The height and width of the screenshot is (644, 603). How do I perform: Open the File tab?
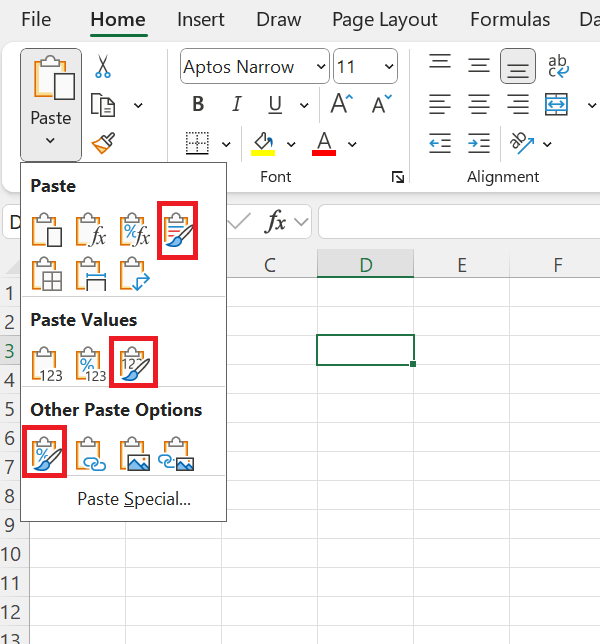pos(36,19)
